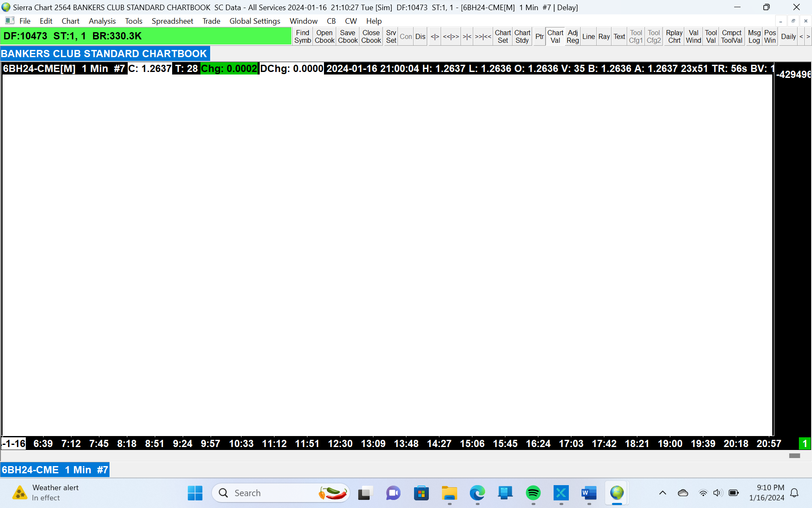
Task: Open the Msg Log window
Action: 754,36
